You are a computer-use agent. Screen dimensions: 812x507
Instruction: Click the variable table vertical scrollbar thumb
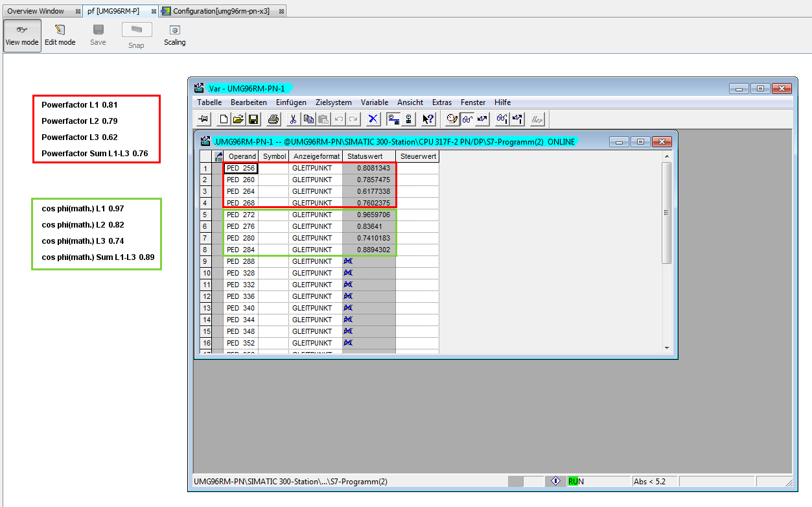(x=667, y=213)
